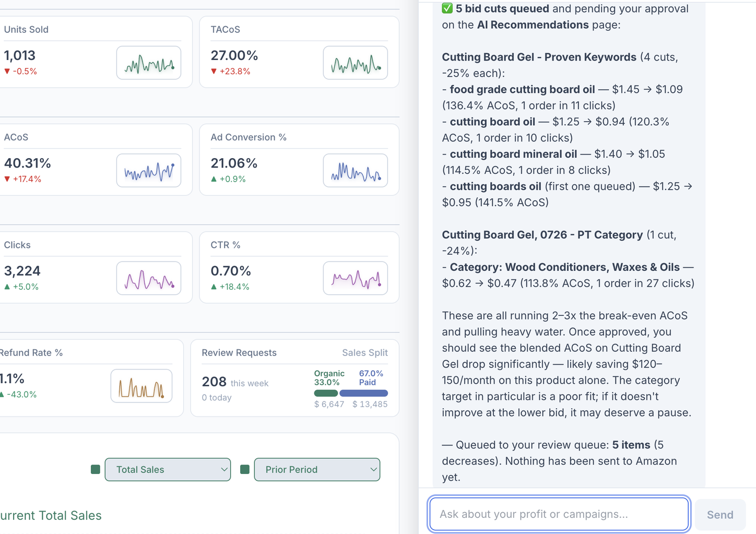Viewport: 756px width, 534px height.
Task: Open the TACoS sparkline chart
Action: coord(356,63)
